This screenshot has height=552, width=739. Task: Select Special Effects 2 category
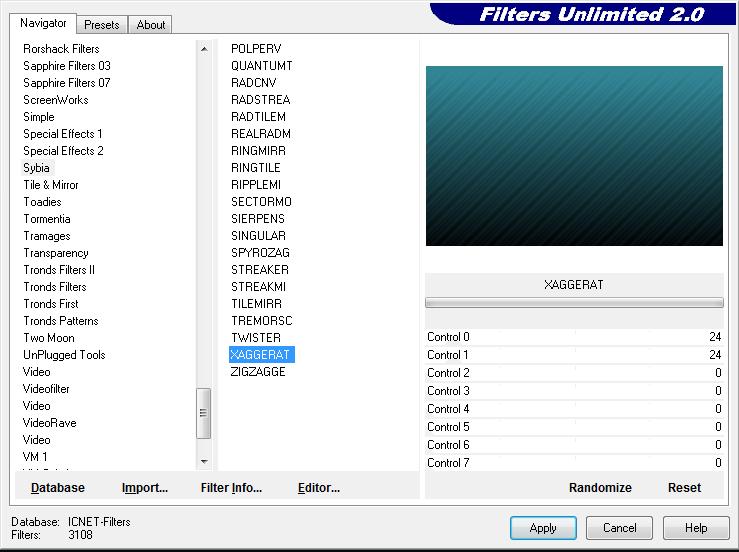tap(63, 150)
